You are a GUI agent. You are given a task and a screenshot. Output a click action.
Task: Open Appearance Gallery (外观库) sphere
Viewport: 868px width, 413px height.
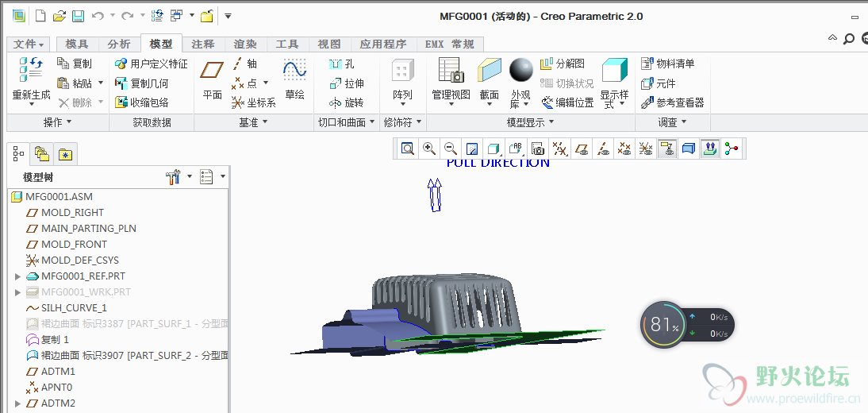[521, 70]
